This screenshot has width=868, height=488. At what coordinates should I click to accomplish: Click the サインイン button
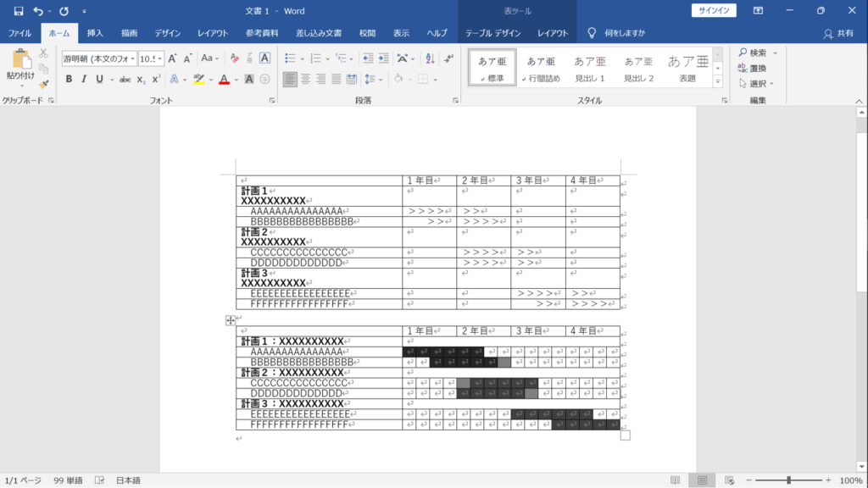714,11
